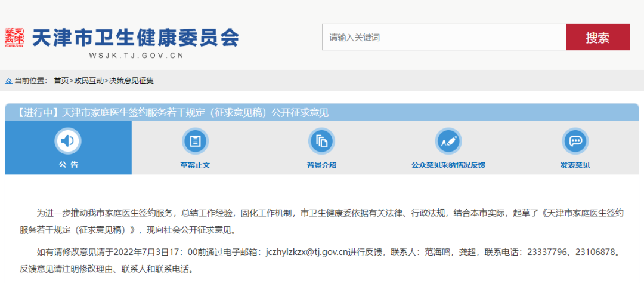Click the home icon beside 当前位置

pos(8,81)
